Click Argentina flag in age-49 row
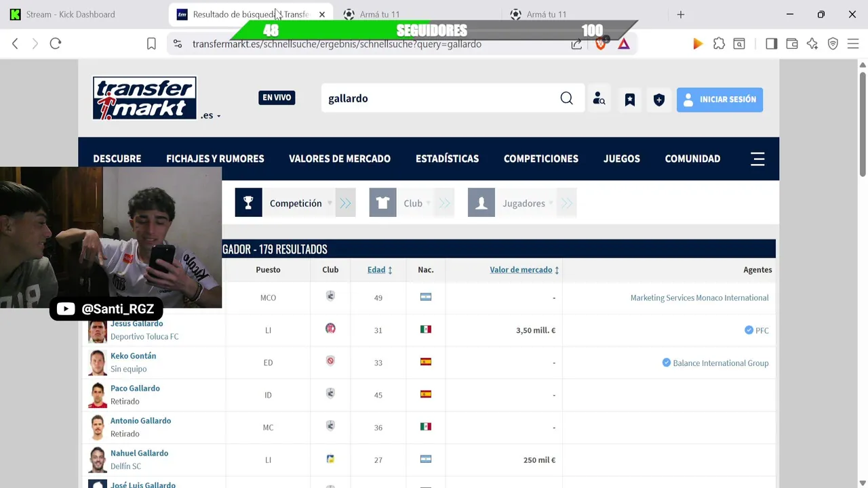 click(425, 297)
